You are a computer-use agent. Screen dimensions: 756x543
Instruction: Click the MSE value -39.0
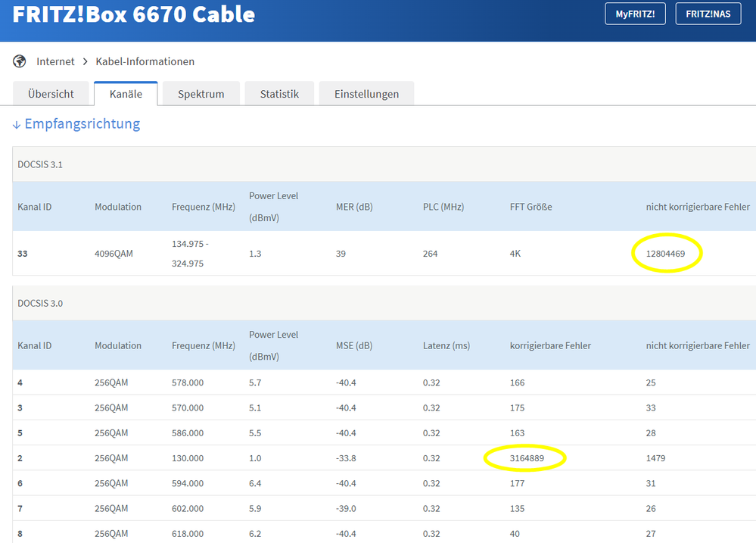pyautogui.click(x=346, y=508)
